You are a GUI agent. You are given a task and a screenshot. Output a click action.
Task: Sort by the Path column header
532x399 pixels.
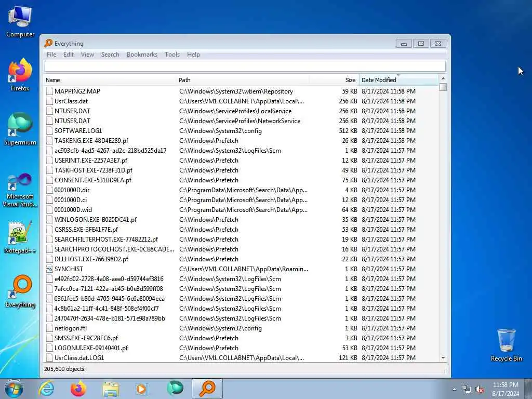[243, 80]
